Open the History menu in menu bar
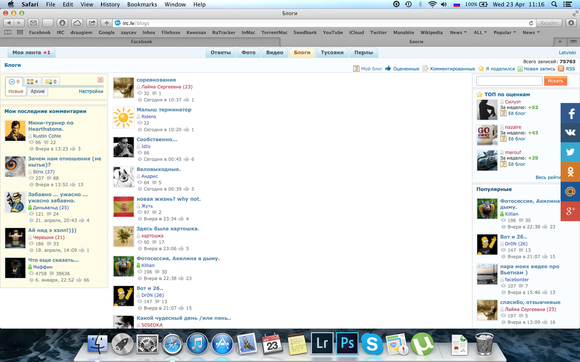 click(x=110, y=4)
